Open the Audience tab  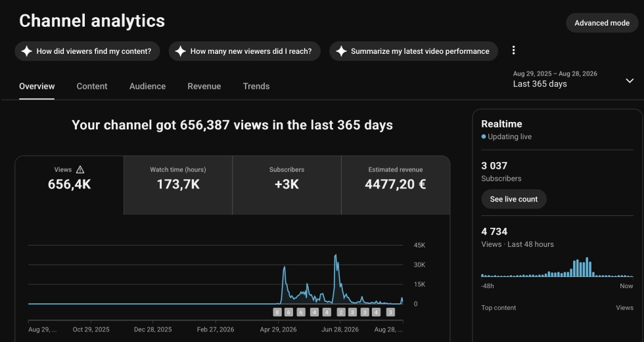click(147, 87)
